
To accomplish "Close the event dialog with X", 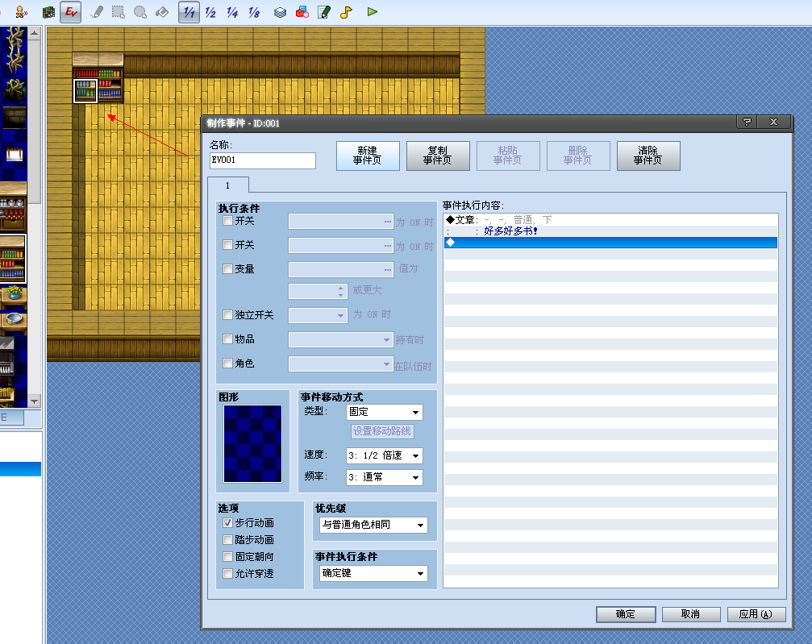I will [773, 123].
